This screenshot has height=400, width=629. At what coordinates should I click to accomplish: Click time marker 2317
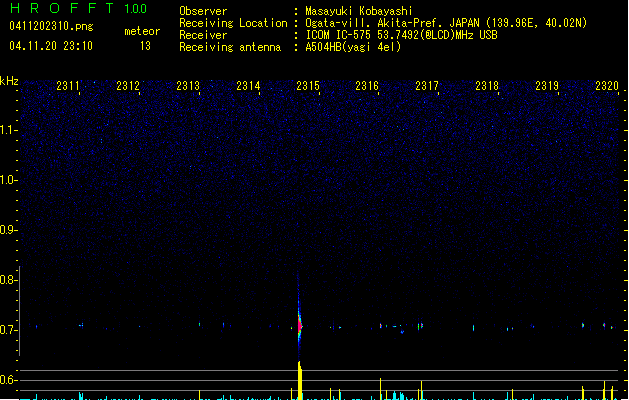coord(427,86)
